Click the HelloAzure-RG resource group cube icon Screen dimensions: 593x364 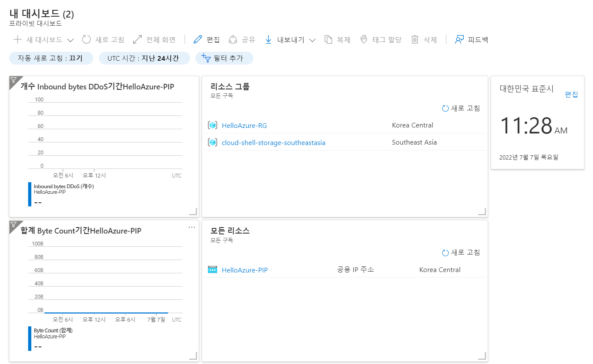pos(212,125)
